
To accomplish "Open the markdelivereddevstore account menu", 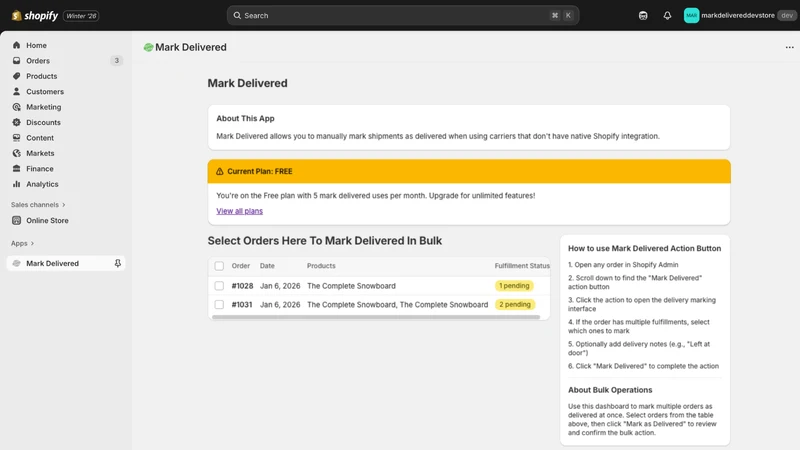I will 739,15.
